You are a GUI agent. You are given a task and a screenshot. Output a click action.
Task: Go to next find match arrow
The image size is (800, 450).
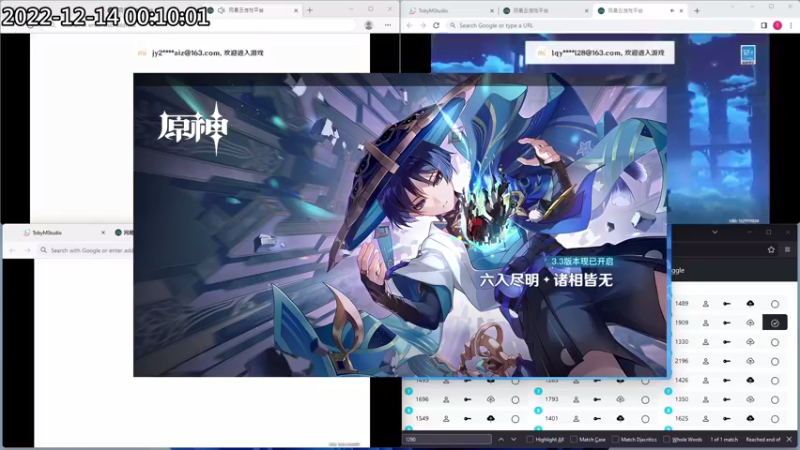[x=514, y=439]
